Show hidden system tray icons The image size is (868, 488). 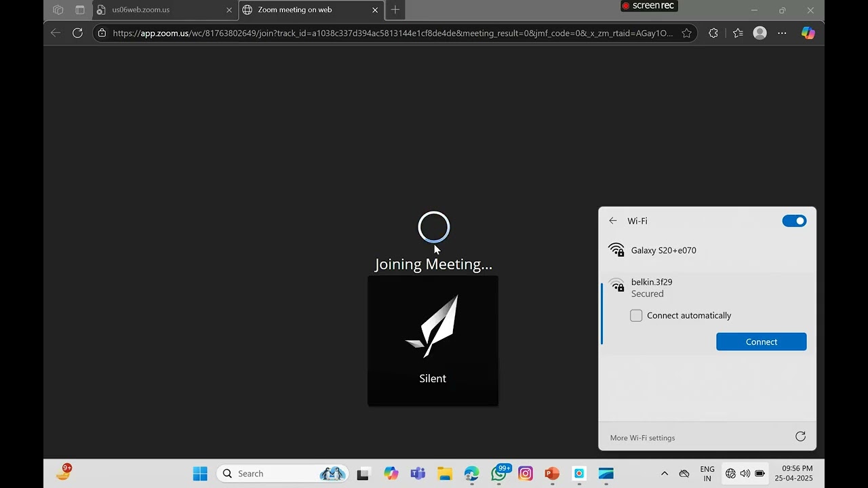[665, 474]
